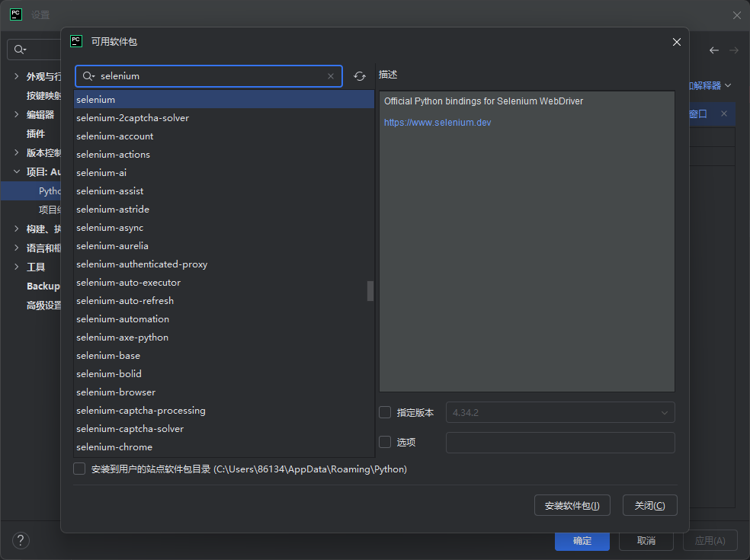Click the help question mark icon

21,541
